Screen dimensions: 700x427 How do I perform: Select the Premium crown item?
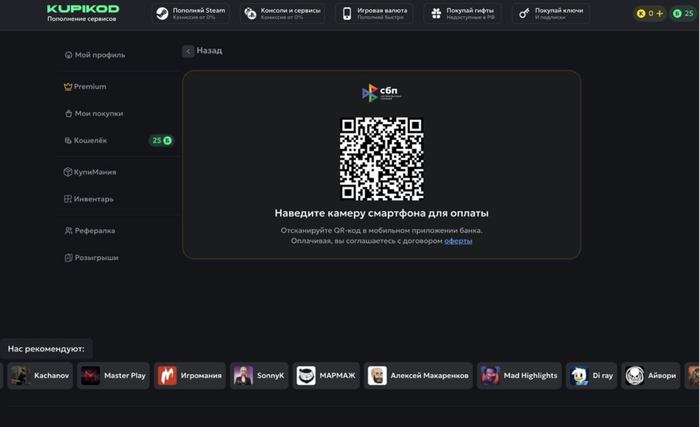tap(89, 87)
